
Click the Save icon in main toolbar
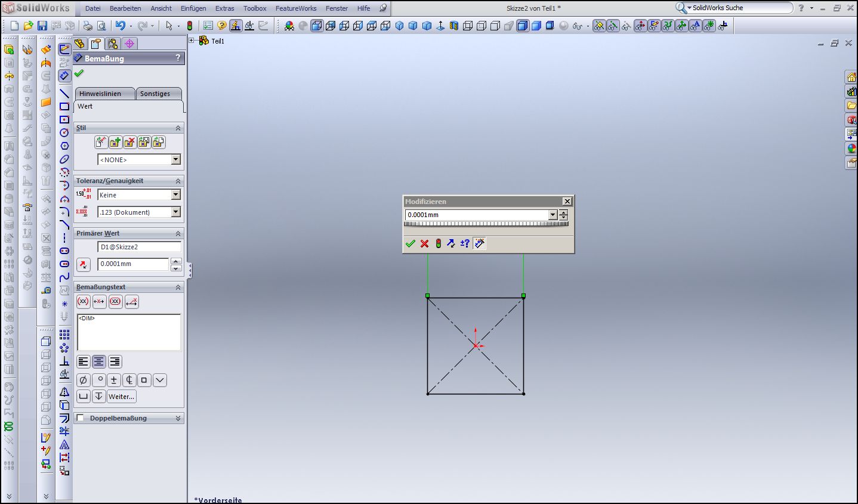(42, 26)
